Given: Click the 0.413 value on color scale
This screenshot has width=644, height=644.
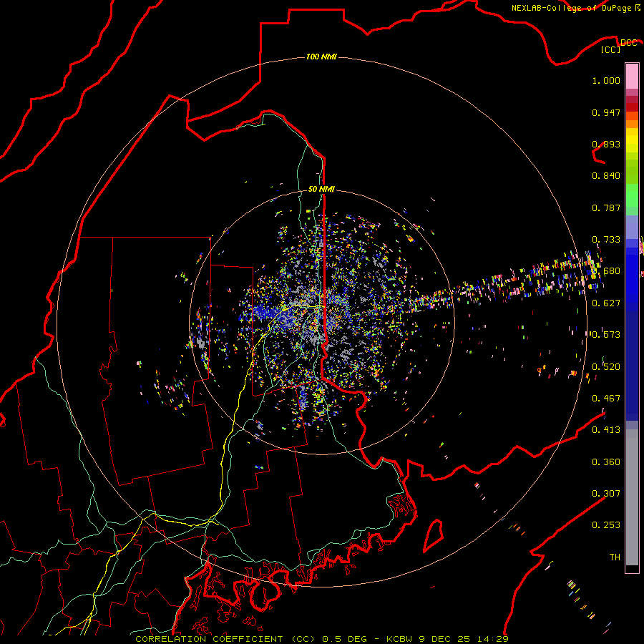Looking at the screenshot, I should 606,430.
